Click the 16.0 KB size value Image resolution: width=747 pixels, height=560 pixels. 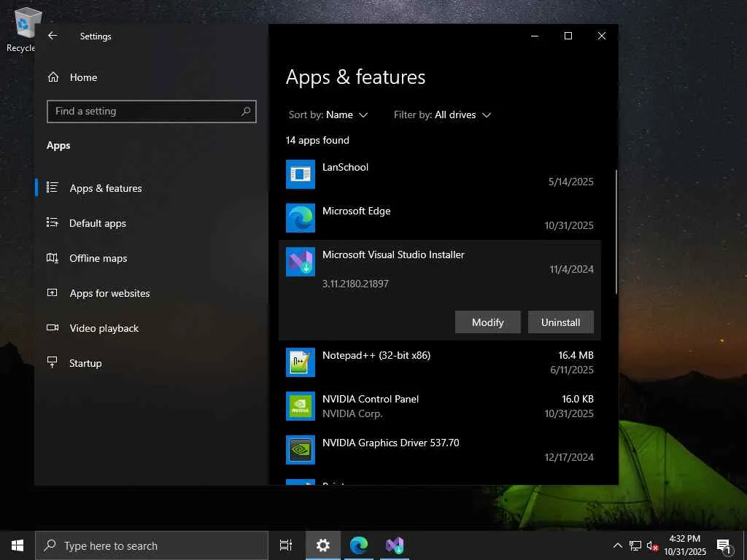click(578, 399)
